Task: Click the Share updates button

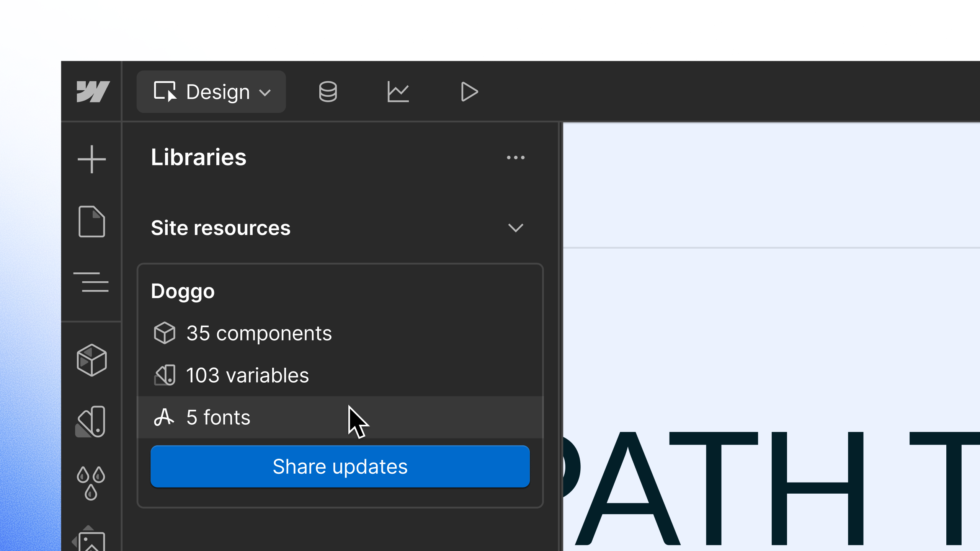Action: tap(340, 466)
